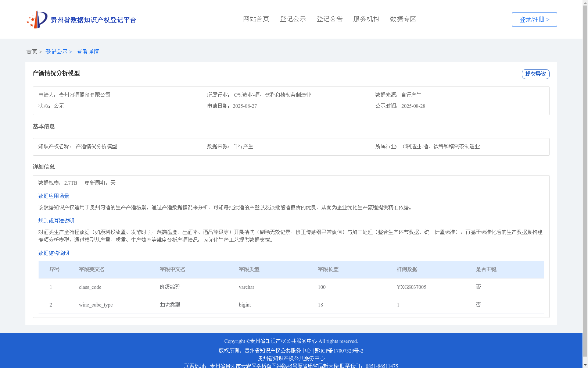
Task: Click the 登录/注册 button
Action: point(534,20)
